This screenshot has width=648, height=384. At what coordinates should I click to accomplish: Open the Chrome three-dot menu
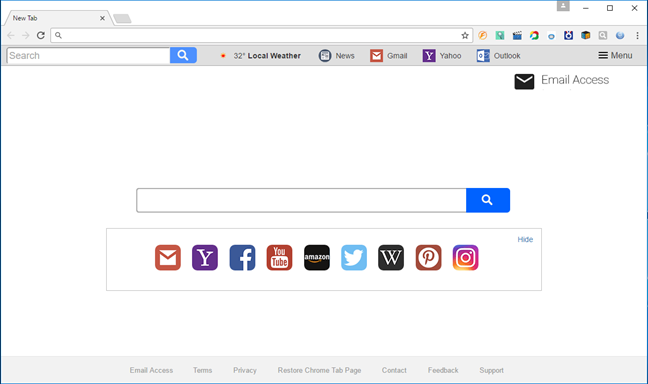coord(637,36)
